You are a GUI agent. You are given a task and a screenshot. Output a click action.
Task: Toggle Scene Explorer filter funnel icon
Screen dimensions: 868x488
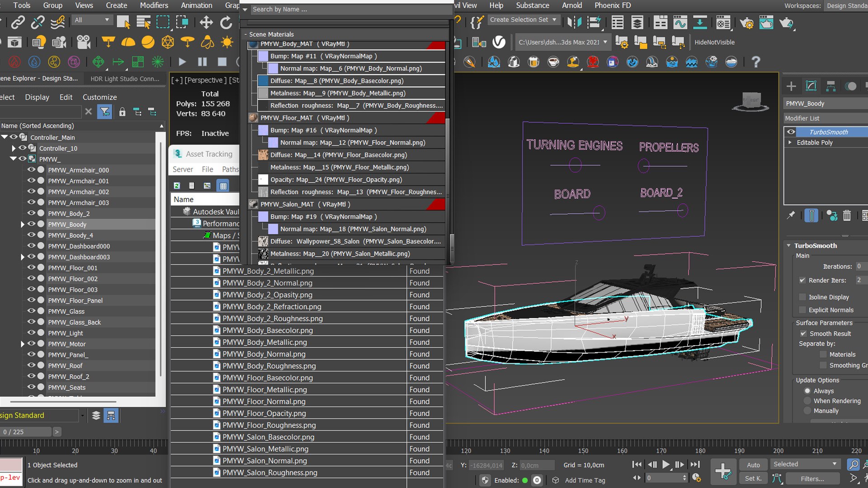coord(105,112)
